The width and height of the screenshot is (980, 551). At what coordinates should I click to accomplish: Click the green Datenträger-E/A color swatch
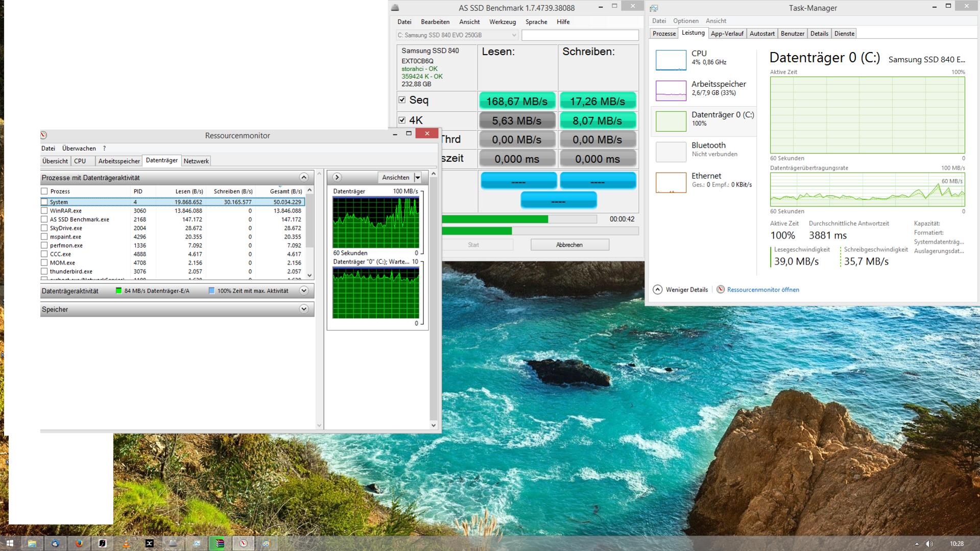point(118,291)
